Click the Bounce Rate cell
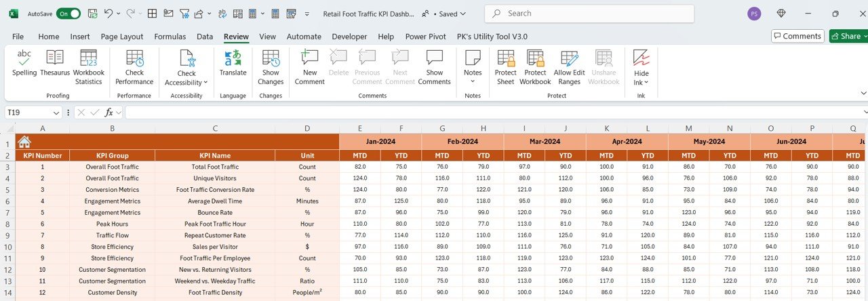The width and height of the screenshot is (868, 301). click(x=215, y=212)
